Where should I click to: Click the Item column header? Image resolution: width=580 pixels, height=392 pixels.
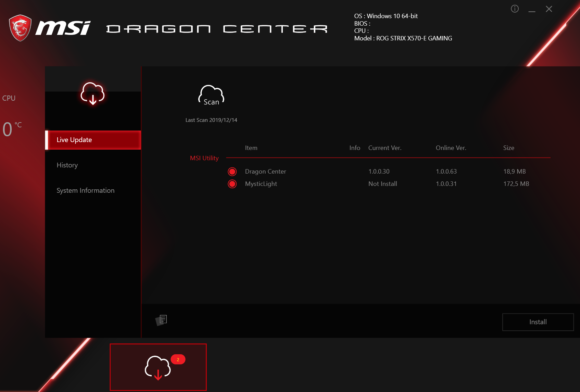pyautogui.click(x=251, y=148)
